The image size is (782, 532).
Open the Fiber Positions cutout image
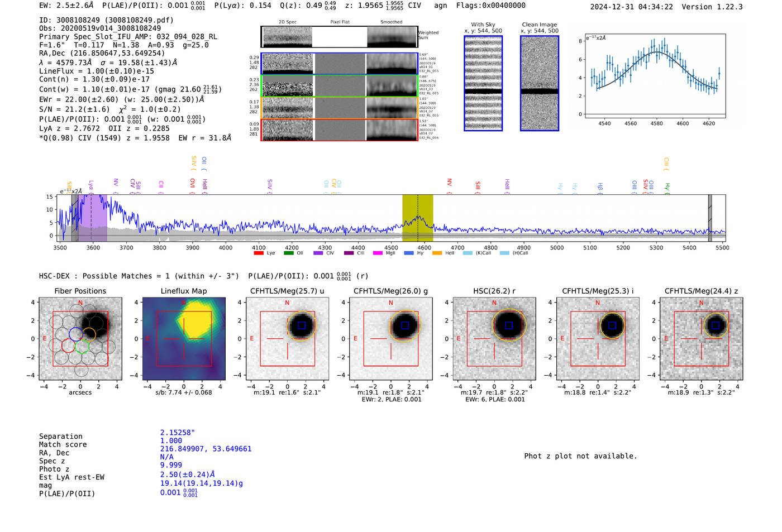(80, 338)
